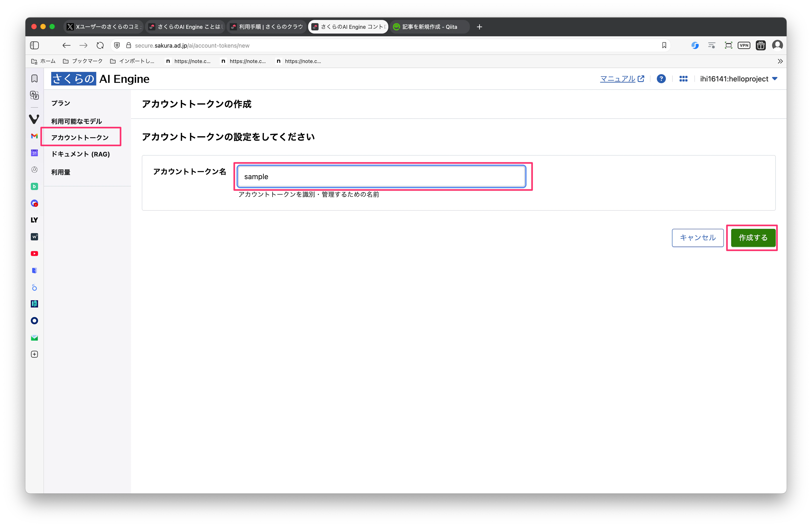Switch to 利用手順 さくらのクラウド tab

coord(267,27)
